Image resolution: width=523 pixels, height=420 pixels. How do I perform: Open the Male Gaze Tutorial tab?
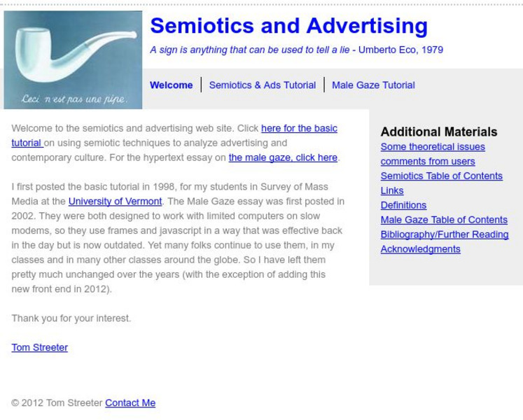[373, 85]
